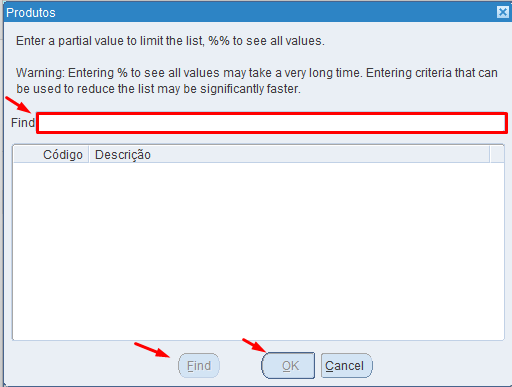Click the Warning message paragraph text
Viewport: 512px width, 387px height.
click(257, 81)
